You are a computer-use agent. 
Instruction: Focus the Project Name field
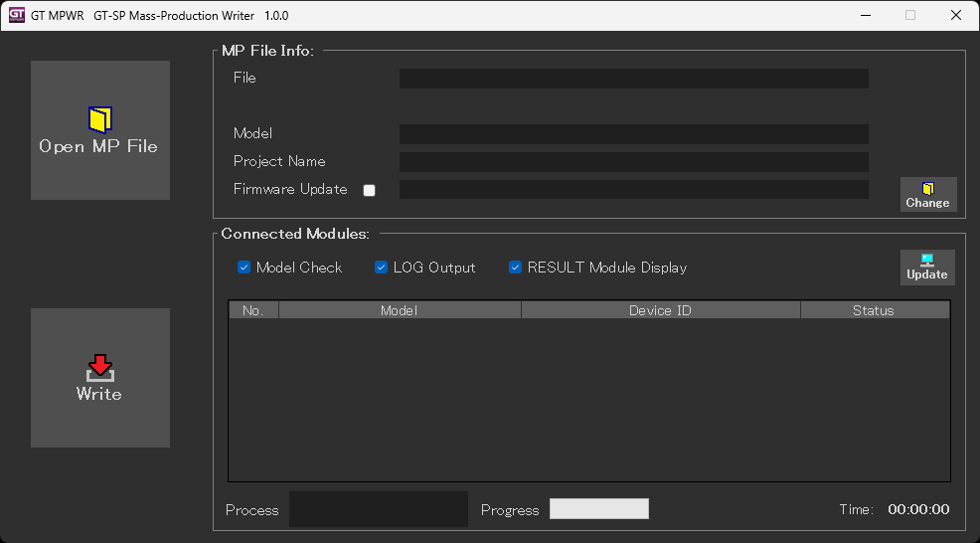coord(633,162)
